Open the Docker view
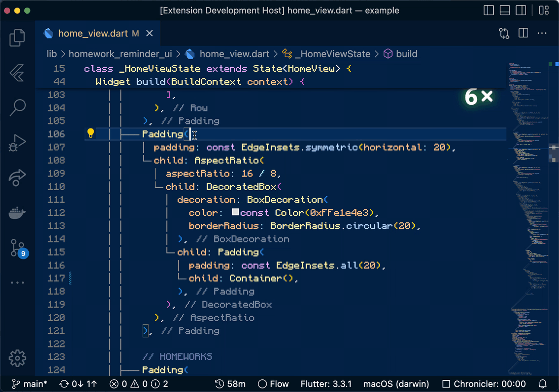Screen dimensions: 559x392 point(17,213)
